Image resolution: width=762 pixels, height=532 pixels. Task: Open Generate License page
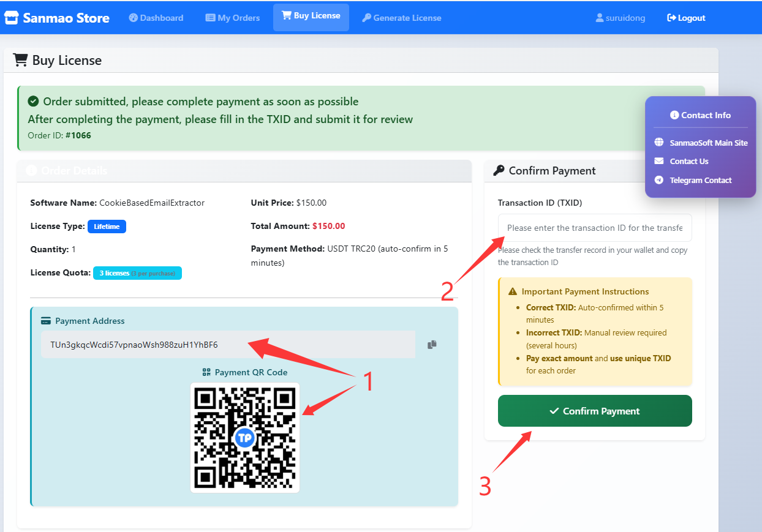pos(401,18)
